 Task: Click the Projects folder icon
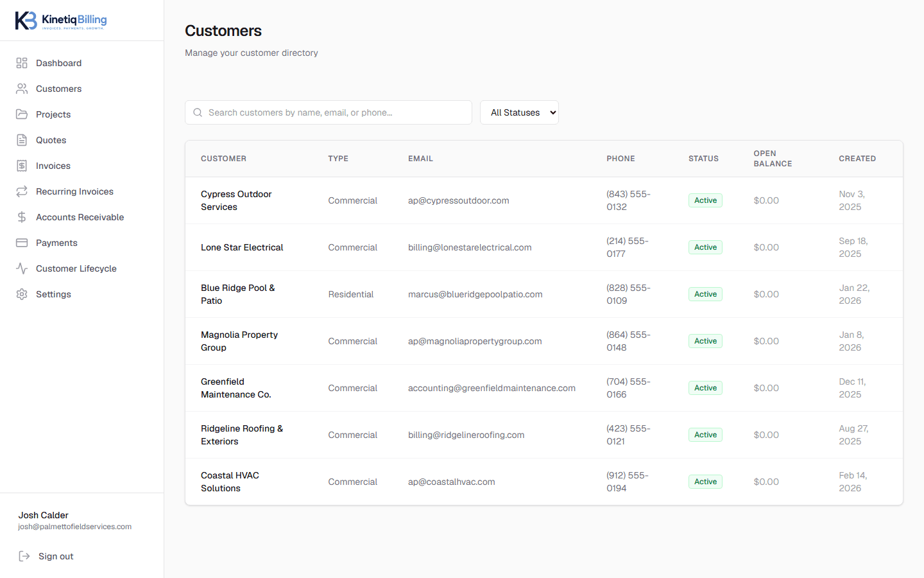click(22, 114)
